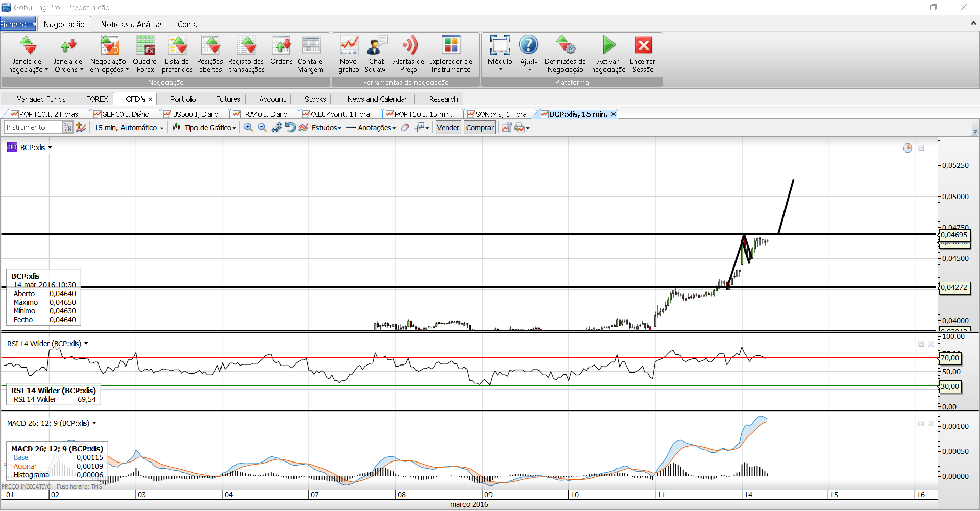This screenshot has height=511, width=980.
Task: Open the 15 min, Automático period dropdown
Action: [129, 128]
